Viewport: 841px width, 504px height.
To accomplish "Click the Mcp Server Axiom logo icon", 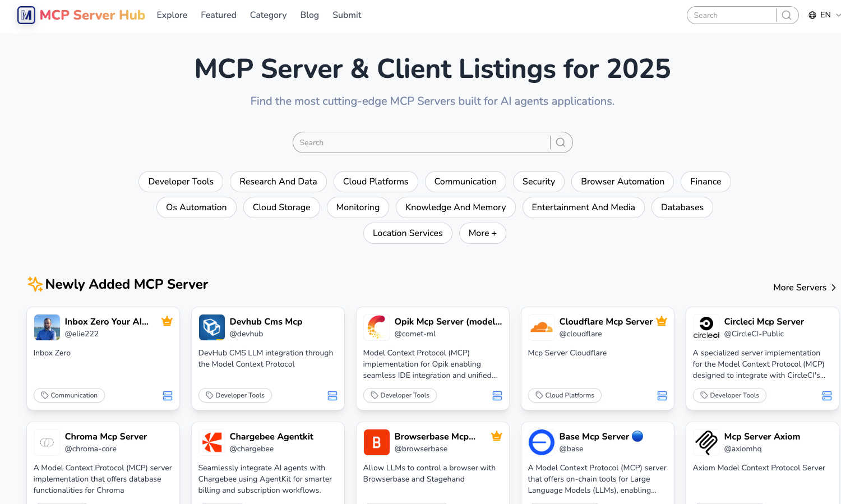I will [x=706, y=442].
